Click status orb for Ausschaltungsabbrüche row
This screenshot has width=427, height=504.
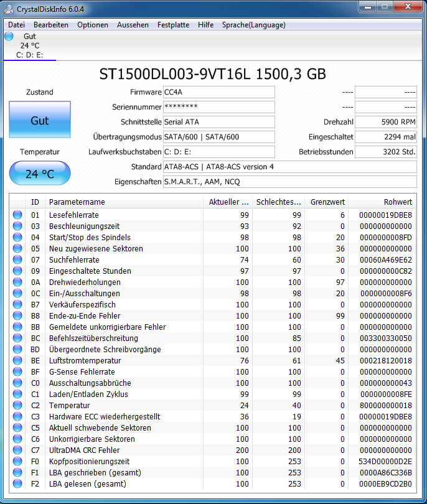[x=17, y=383]
